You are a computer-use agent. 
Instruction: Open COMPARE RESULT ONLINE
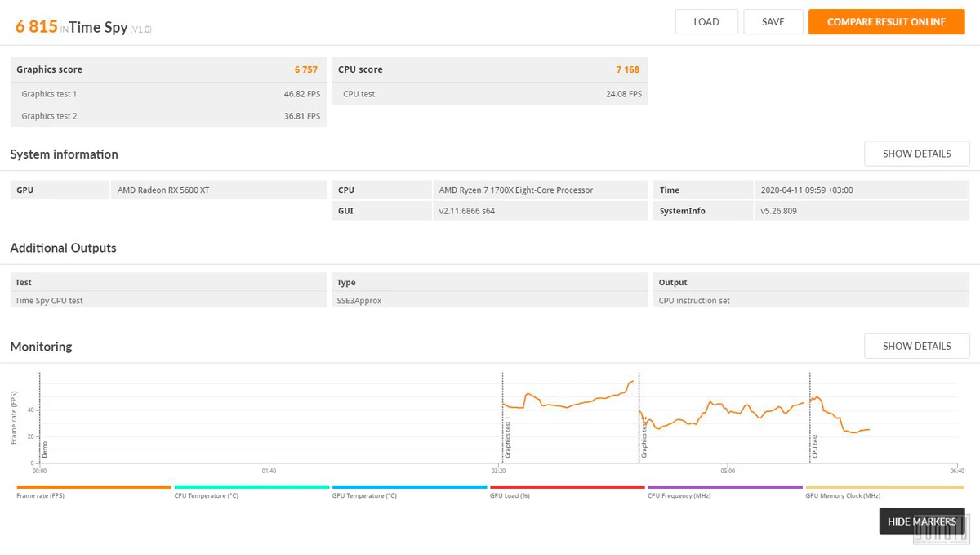886,22
